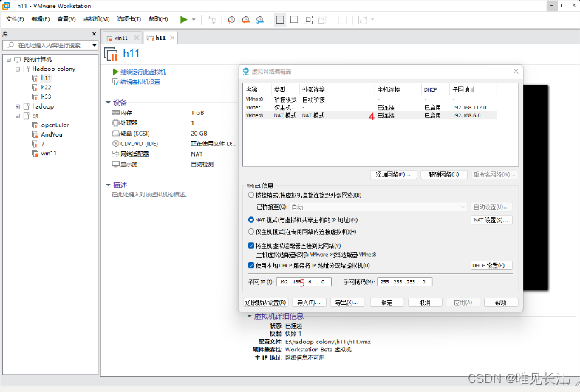
Task: Open the stretch display dropdown arrow in toolbar
Action: coord(372,20)
